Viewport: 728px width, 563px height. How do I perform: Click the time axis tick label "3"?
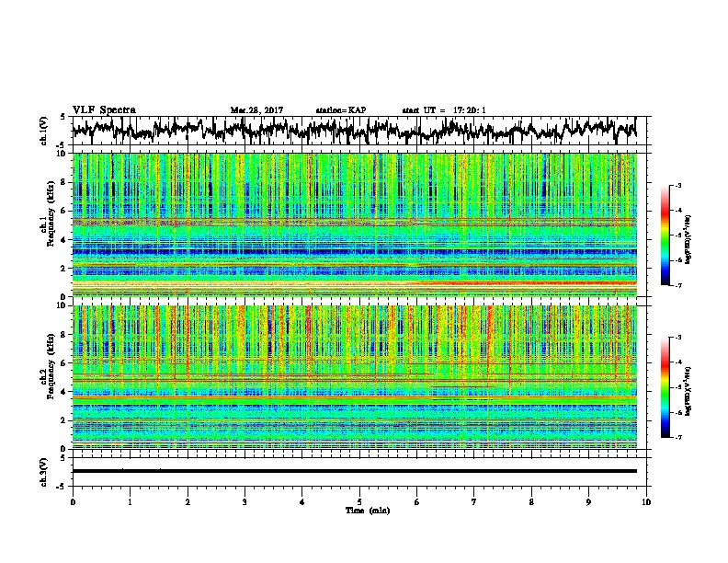pyautogui.click(x=245, y=501)
